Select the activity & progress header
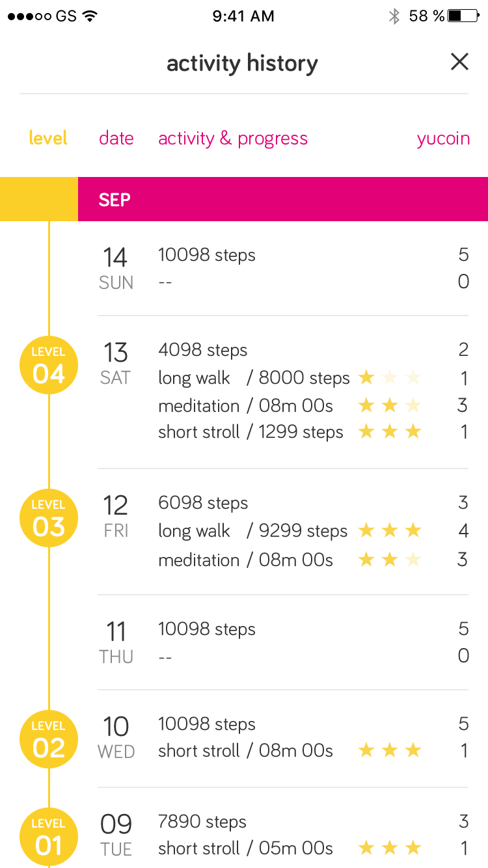This screenshot has height=868, width=488. (x=233, y=138)
